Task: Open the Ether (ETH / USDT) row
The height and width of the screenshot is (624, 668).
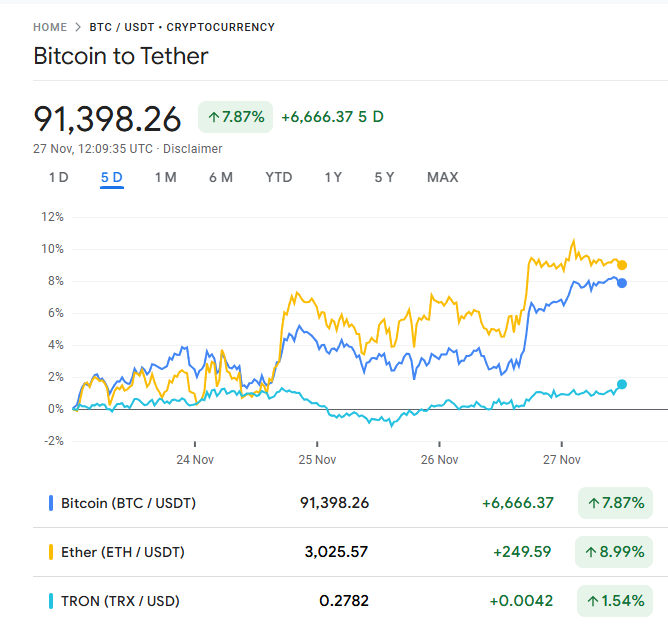Action: (x=122, y=552)
